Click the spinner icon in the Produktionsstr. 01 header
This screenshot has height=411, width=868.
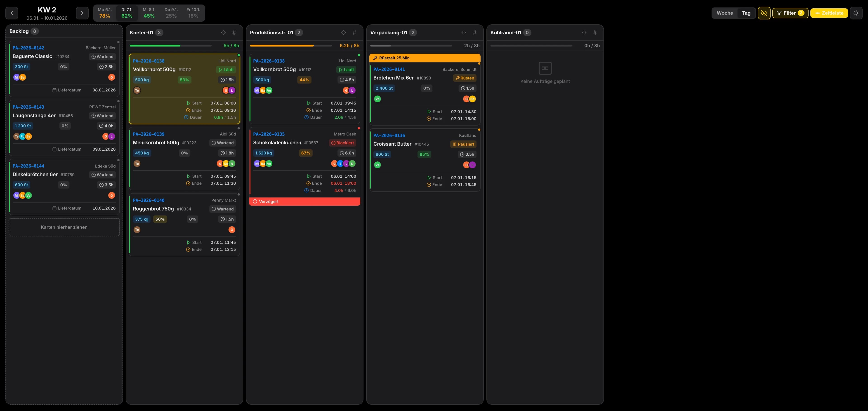pyautogui.click(x=343, y=32)
